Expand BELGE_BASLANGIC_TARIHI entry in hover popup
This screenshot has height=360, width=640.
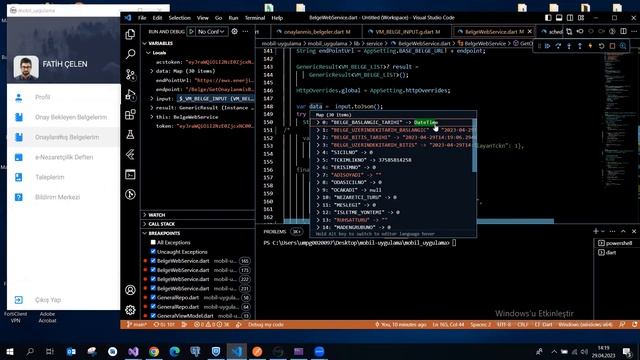[318, 122]
